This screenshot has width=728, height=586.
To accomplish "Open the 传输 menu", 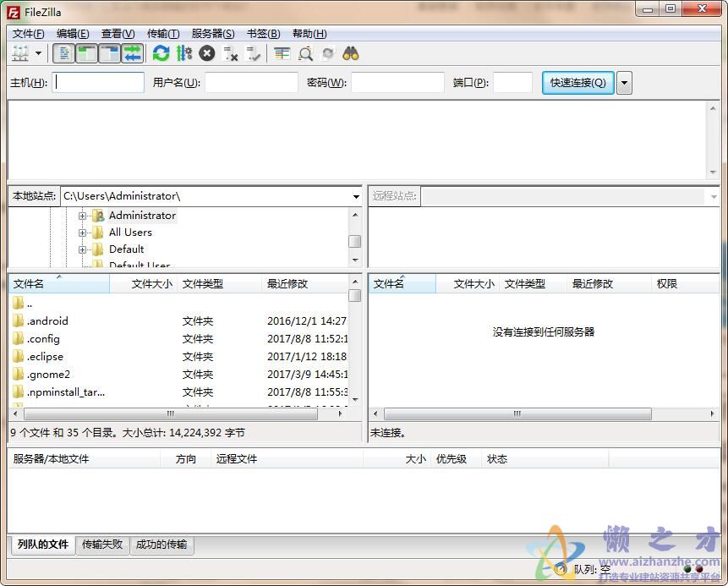I will pos(162,34).
